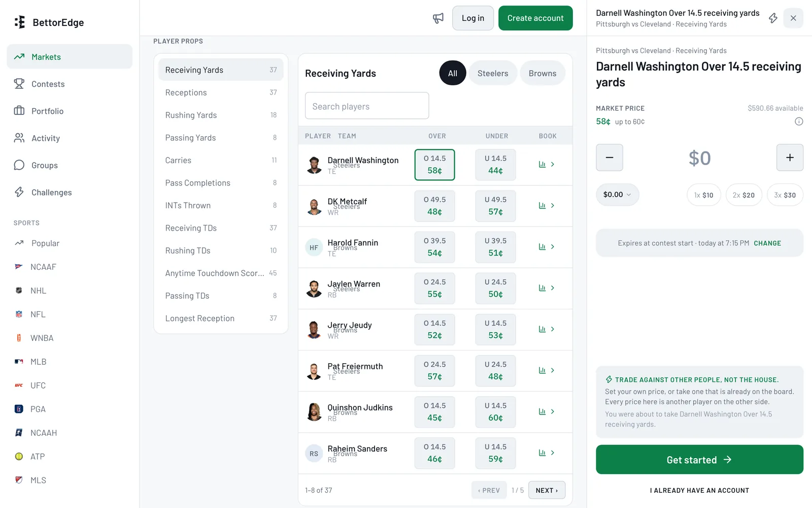This screenshot has width=812, height=508.
Task: Click the Get started button
Action: [x=699, y=460]
